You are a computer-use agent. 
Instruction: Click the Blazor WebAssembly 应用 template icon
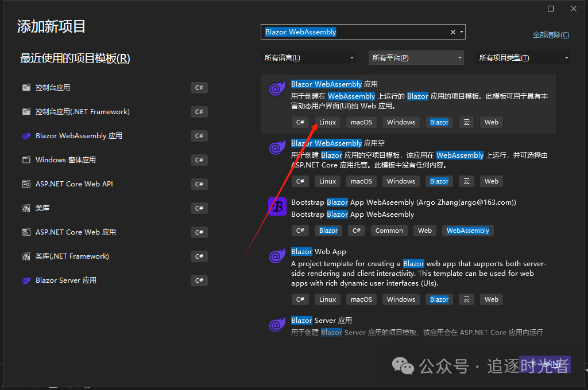click(277, 89)
